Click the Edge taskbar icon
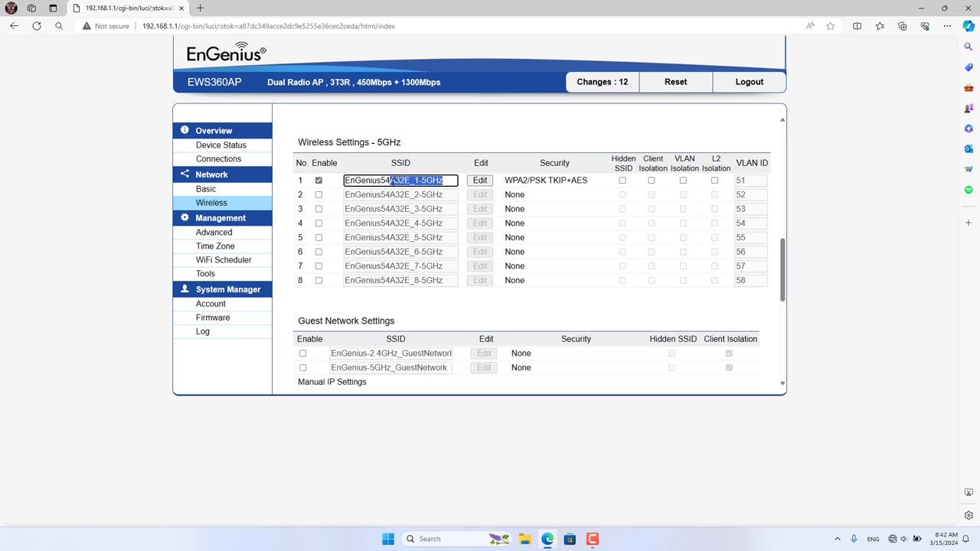Viewport: 980px width, 551px height. [547, 539]
